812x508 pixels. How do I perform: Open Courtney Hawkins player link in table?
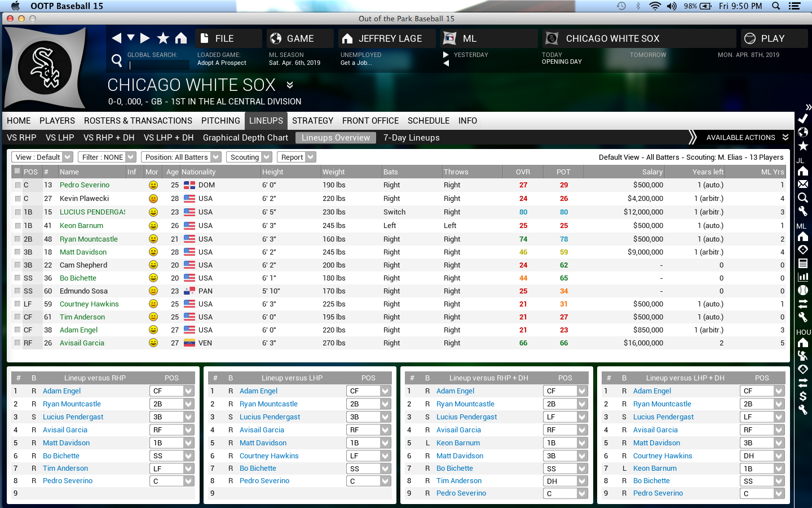point(89,304)
